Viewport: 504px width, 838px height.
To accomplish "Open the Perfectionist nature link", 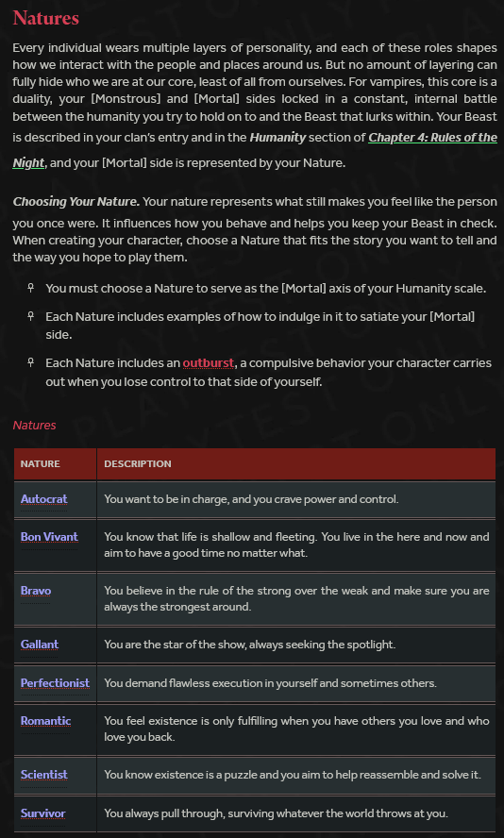I will point(55,683).
